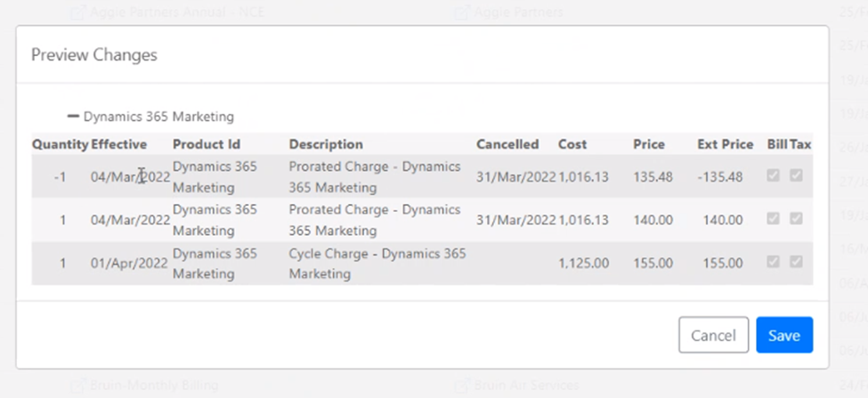The width and height of the screenshot is (868, 398).
Task: Toggle Bill checkbox for the -135.48 row
Action: coord(774,176)
